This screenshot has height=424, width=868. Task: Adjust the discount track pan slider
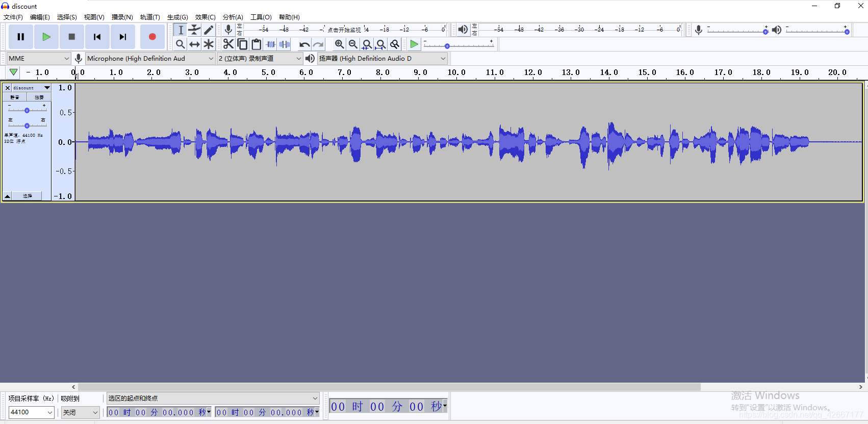coord(27,126)
